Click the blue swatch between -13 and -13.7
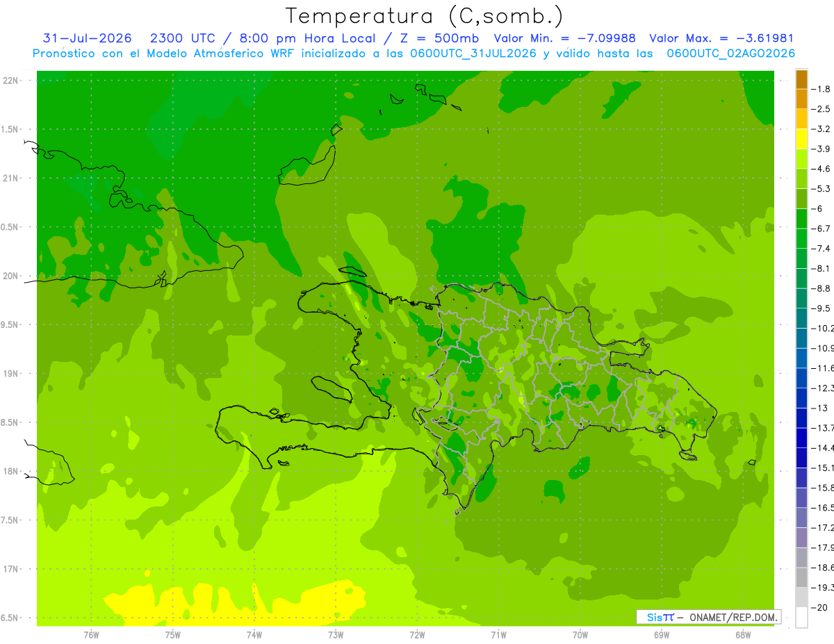The image size is (834, 644). pyautogui.click(x=801, y=418)
